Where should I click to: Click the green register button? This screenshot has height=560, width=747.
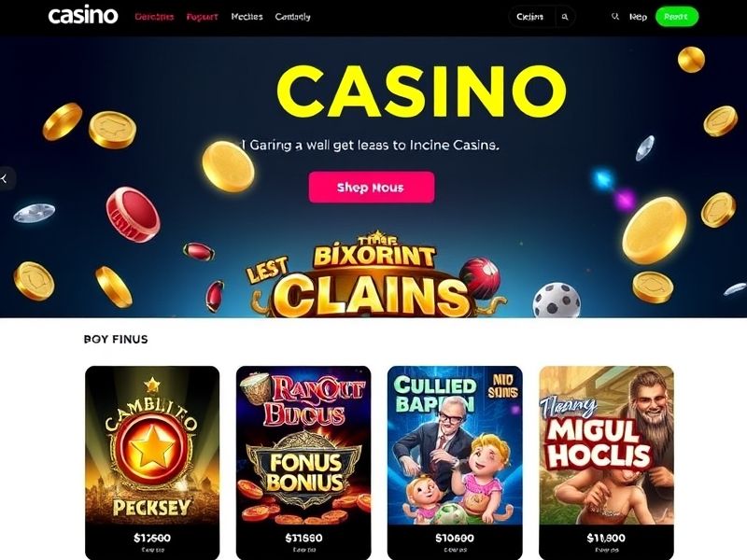(676, 17)
